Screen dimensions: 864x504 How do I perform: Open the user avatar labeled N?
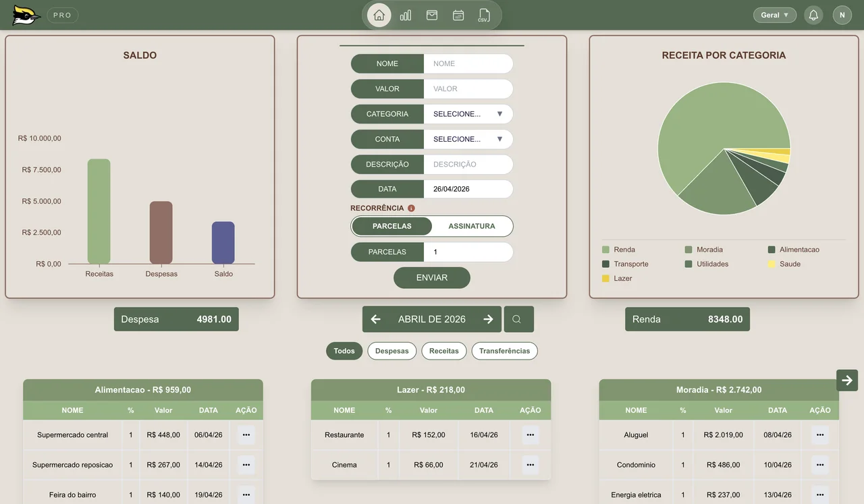coord(842,15)
